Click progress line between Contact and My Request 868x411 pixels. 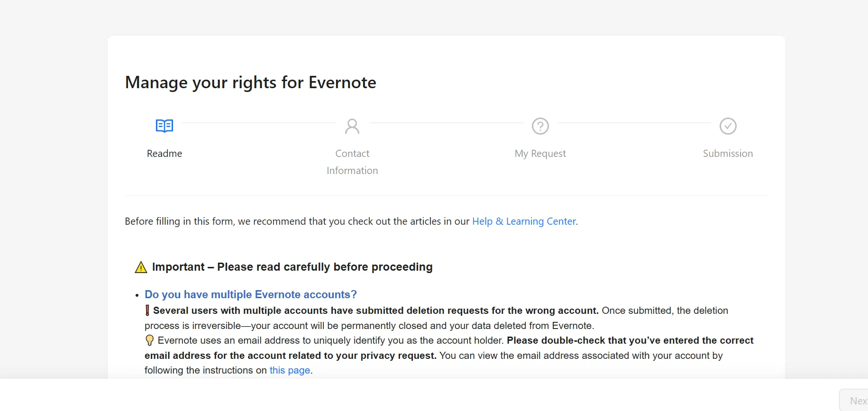tap(446, 123)
